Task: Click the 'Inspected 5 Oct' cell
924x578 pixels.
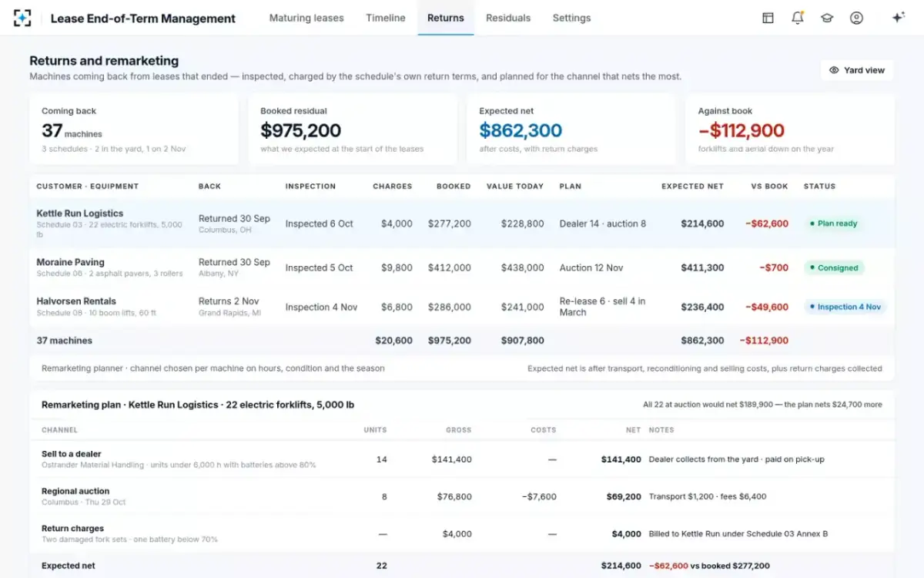Action: click(320, 267)
